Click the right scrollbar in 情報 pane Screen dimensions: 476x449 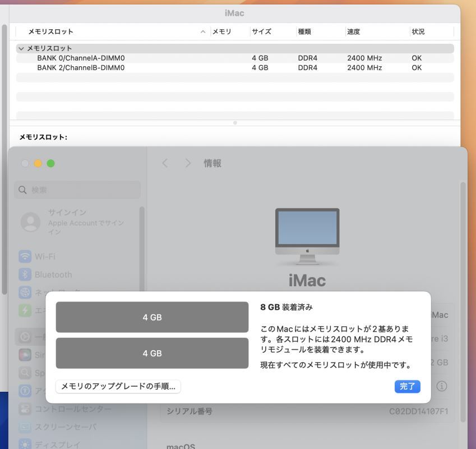(463, 303)
